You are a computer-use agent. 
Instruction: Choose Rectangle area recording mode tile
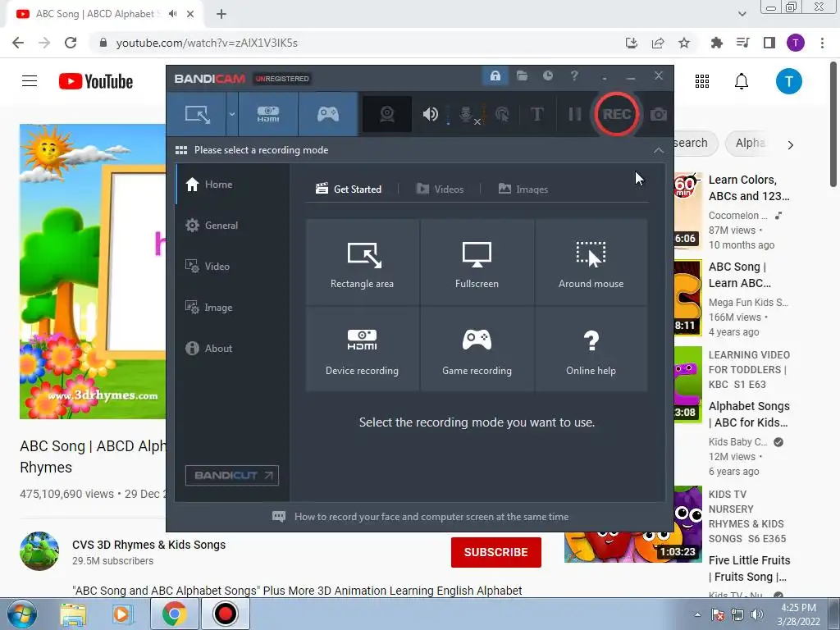(362, 262)
